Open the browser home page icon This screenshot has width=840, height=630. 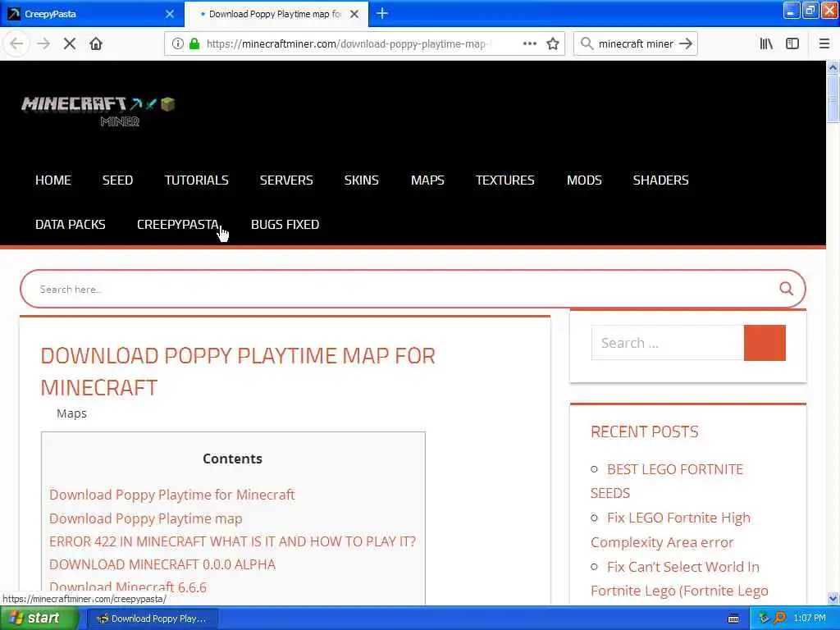96,43
